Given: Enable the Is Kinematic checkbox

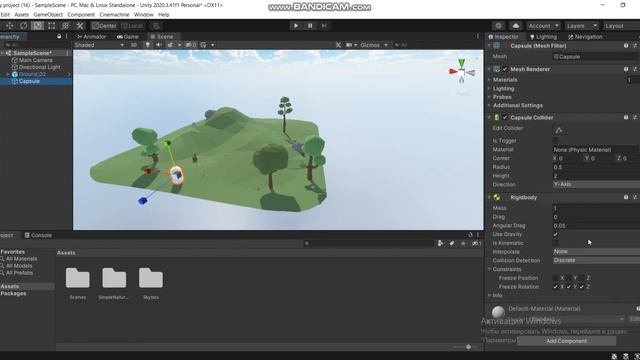Looking at the screenshot, I should point(556,243).
